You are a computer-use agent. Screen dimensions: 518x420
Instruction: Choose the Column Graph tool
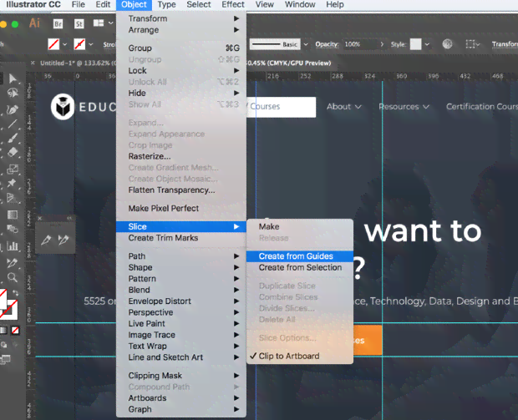(13, 246)
